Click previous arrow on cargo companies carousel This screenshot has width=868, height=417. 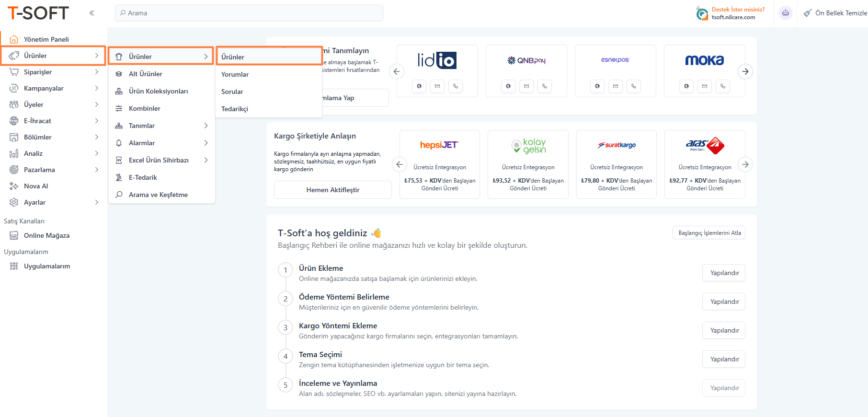pos(400,164)
